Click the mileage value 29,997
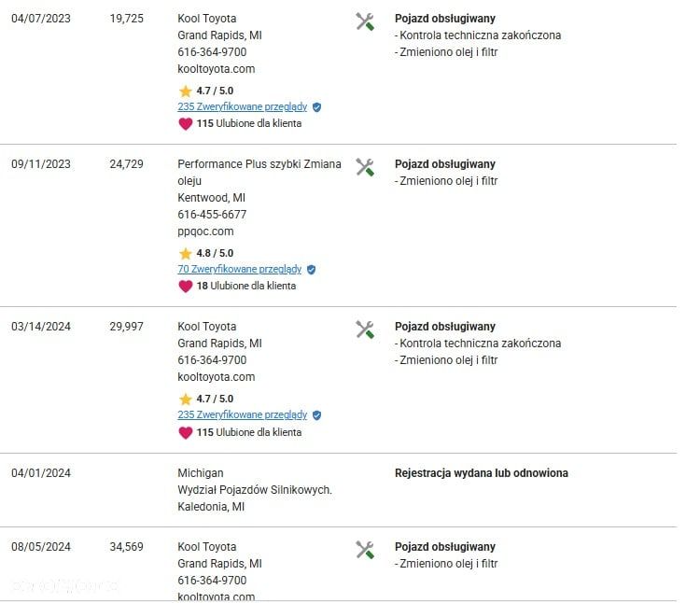Screen dimensions: 700x603 pos(126,327)
